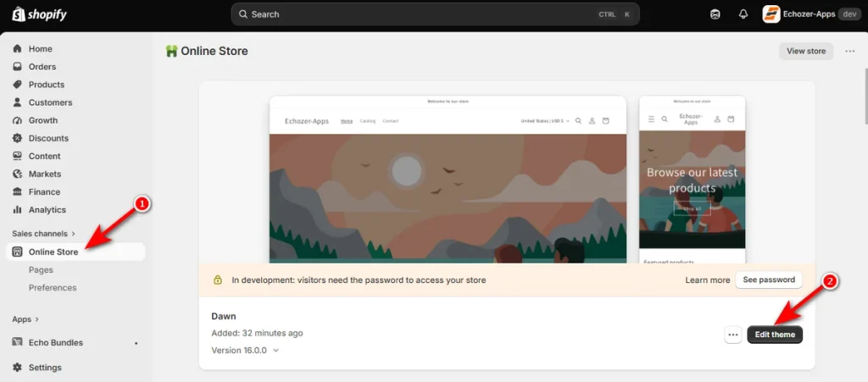The height and width of the screenshot is (382, 868).
Task: Focus the Search field
Action: point(435,14)
